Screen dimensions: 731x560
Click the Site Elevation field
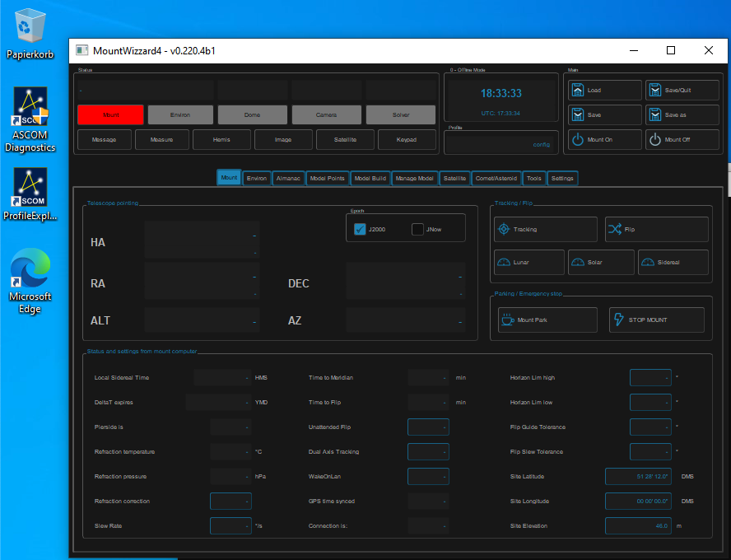tap(638, 526)
